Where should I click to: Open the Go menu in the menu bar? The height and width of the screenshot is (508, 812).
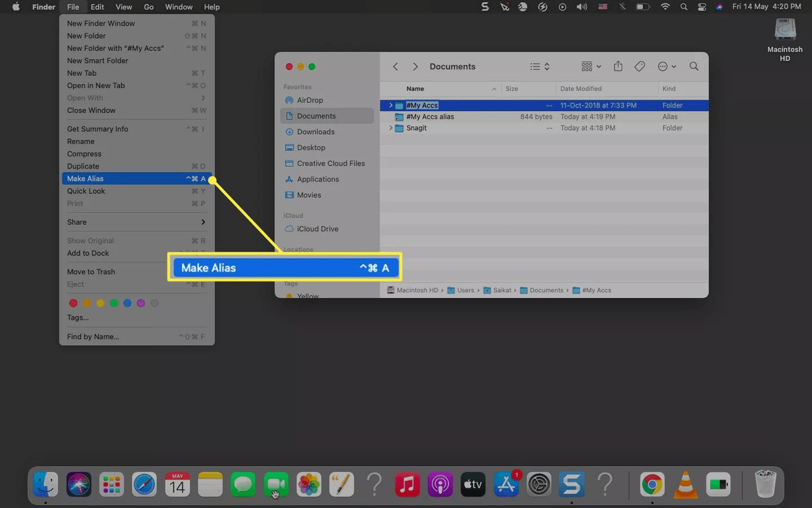147,7
